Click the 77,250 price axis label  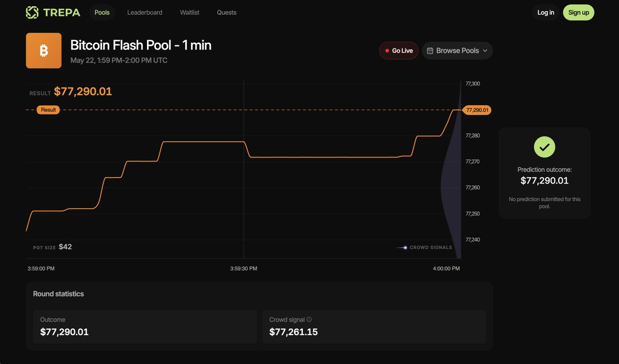pyautogui.click(x=473, y=213)
